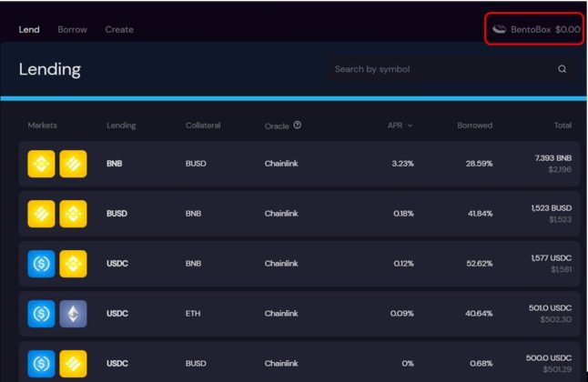Click Chainlink oracle in the BNB lending row
Viewport: 588px width, 382px height.
click(x=281, y=164)
